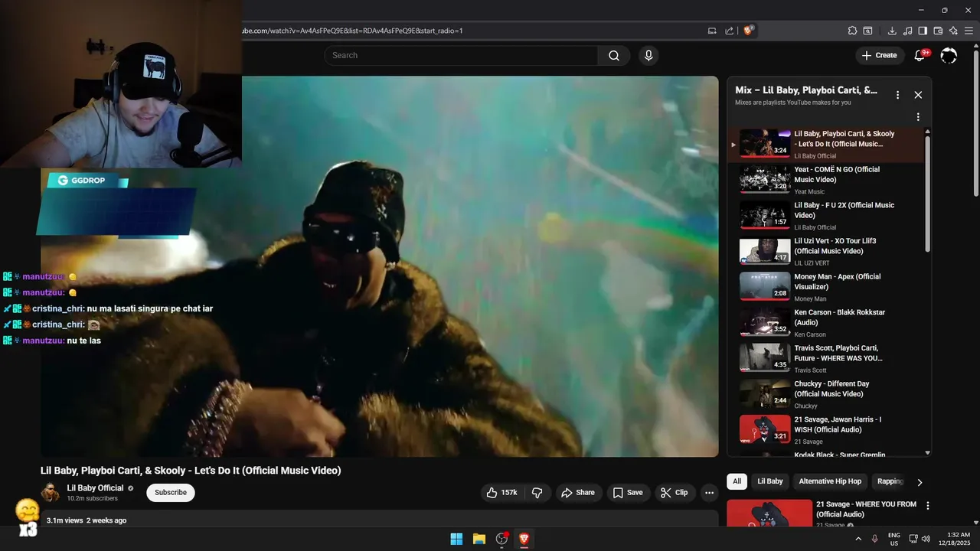Save the video to a playlist
Screen dimensions: 980x551
coord(628,493)
